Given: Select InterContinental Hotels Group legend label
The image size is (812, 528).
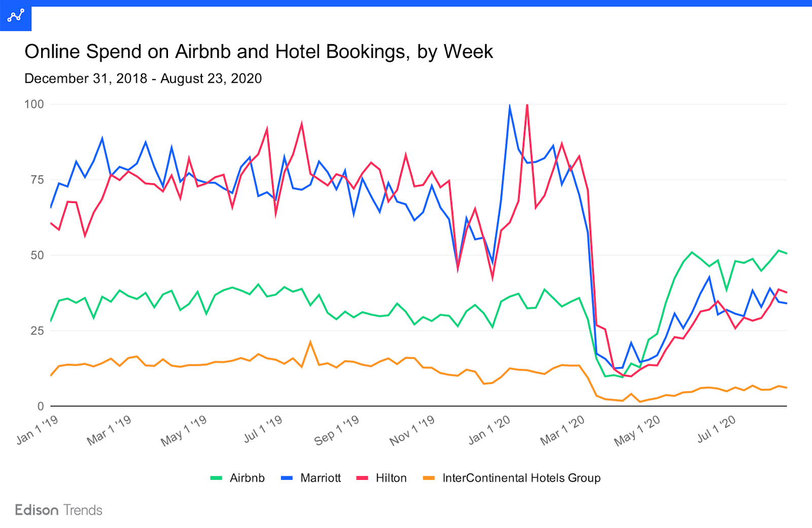Looking at the screenshot, I should (x=522, y=478).
